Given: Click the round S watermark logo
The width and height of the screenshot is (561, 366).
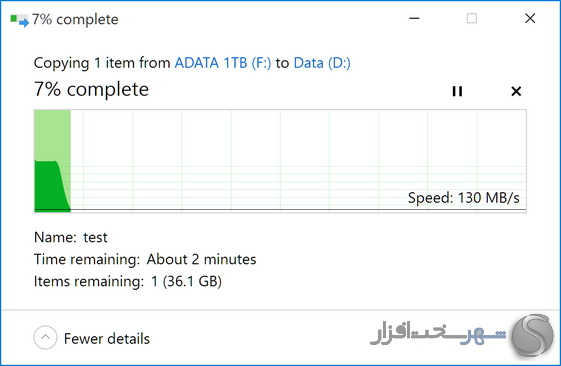Looking at the screenshot, I should 532,335.
